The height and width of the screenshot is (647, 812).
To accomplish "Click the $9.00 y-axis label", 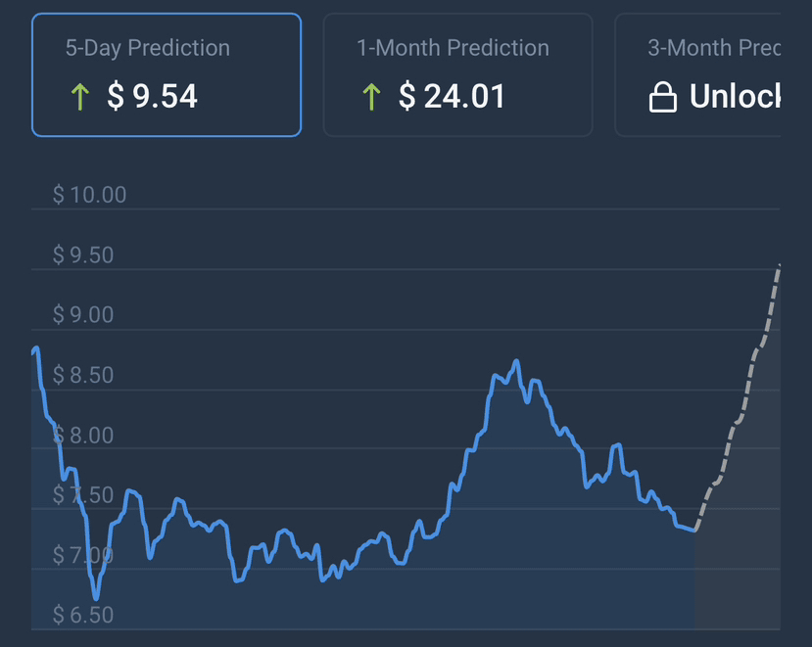I will (83, 315).
